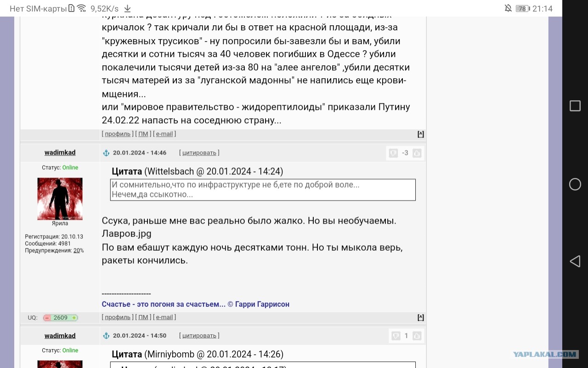Click 'Нет SIM-карты' status text

coord(38,8)
